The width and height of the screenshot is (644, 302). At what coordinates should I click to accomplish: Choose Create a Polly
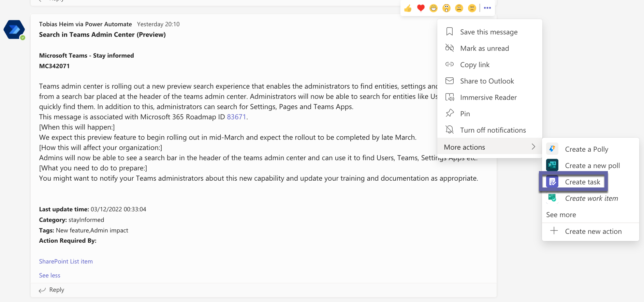point(590,149)
